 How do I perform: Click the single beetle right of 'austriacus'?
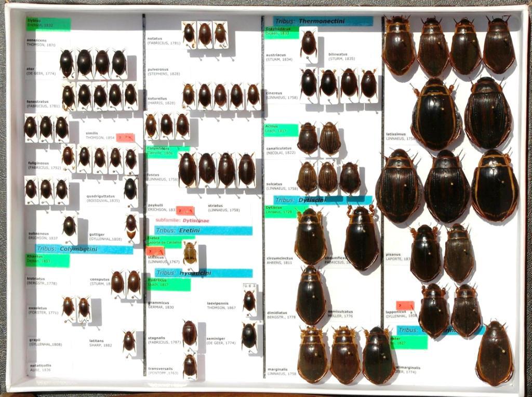(309, 44)
